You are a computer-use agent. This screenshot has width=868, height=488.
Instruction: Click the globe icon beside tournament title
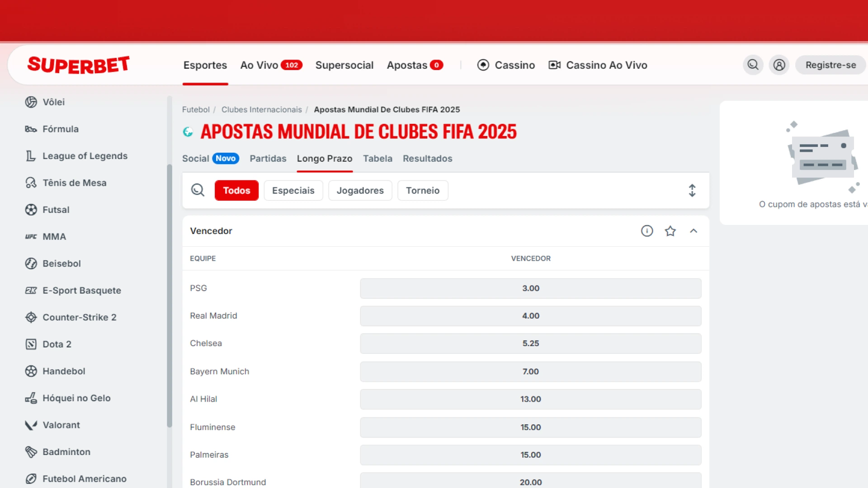point(188,131)
